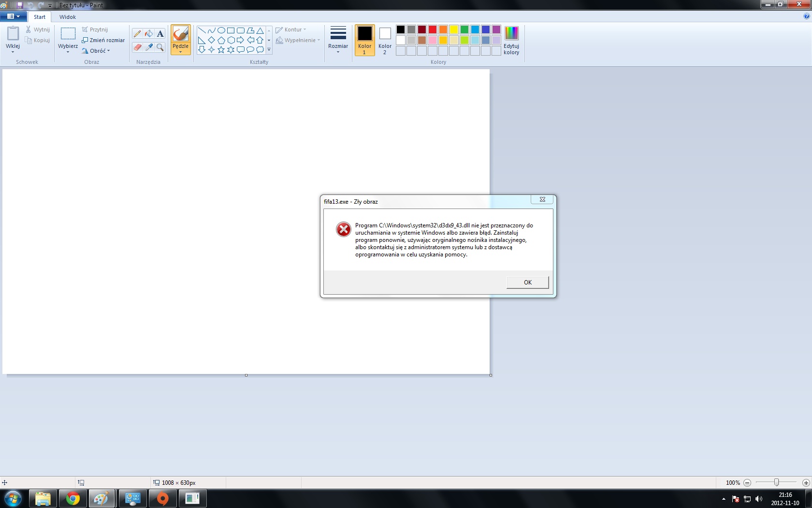Open Google Chrome from taskbar
This screenshot has width=812, height=508.
click(x=73, y=498)
